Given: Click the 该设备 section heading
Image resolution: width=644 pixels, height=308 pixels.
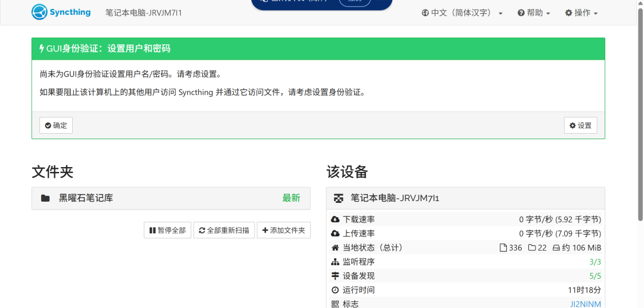Looking at the screenshot, I should pyautogui.click(x=347, y=172).
